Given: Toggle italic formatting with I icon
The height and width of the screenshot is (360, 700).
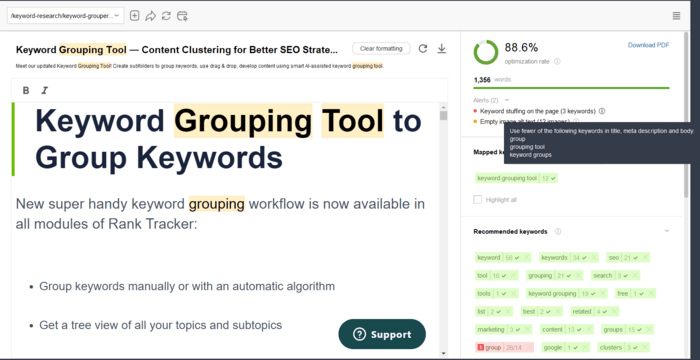Looking at the screenshot, I should click(x=44, y=90).
